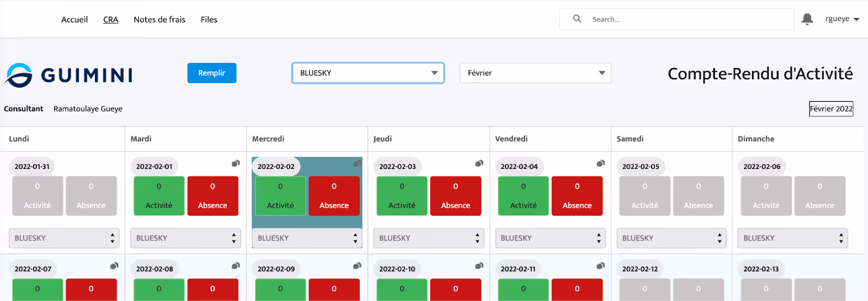The height and width of the screenshot is (301, 868).
Task: Click red absence tile for 2022-02-11
Action: point(577,290)
